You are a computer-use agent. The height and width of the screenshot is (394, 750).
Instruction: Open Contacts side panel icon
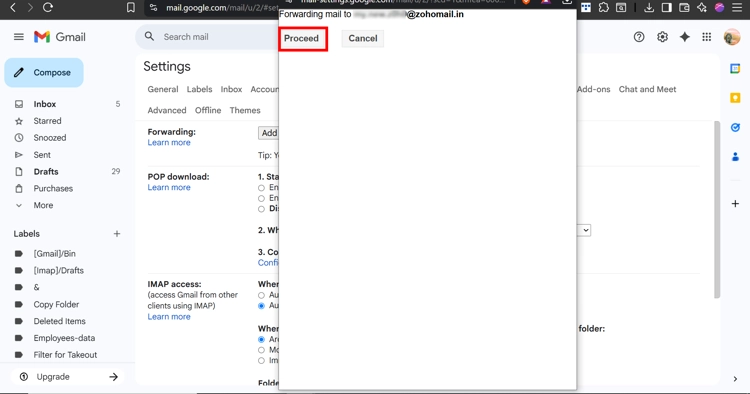[x=735, y=156]
